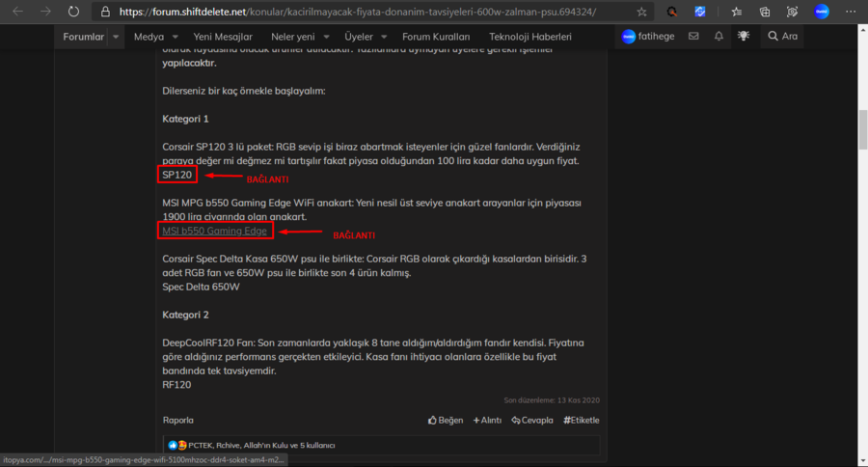Open the blue shield extension icon
The height and width of the screenshot is (467, 868).
700,12
